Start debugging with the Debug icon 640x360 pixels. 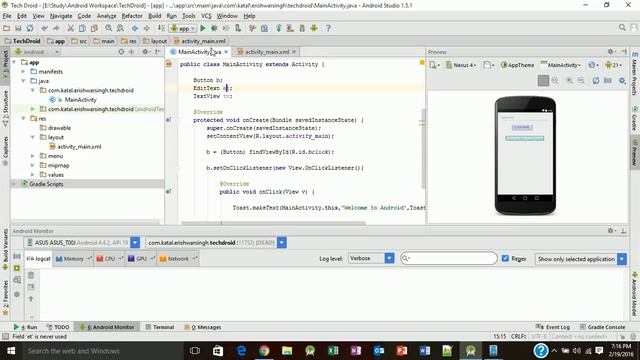[214, 28]
